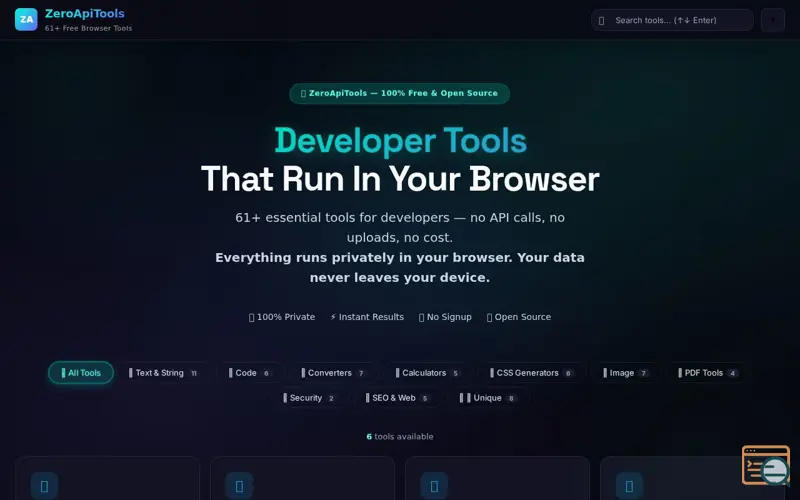The image size is (800, 500).
Task: Click the fourth tool card icon
Action: 629,486
